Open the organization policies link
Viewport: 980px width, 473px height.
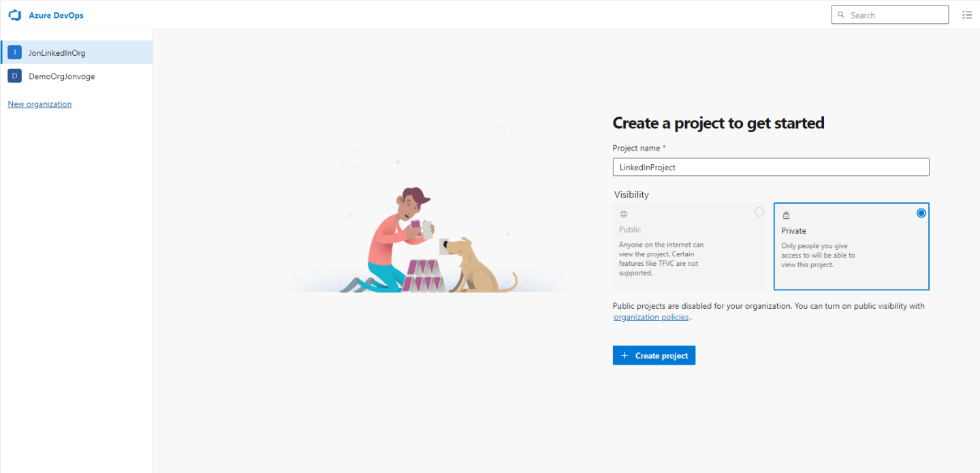(x=651, y=316)
